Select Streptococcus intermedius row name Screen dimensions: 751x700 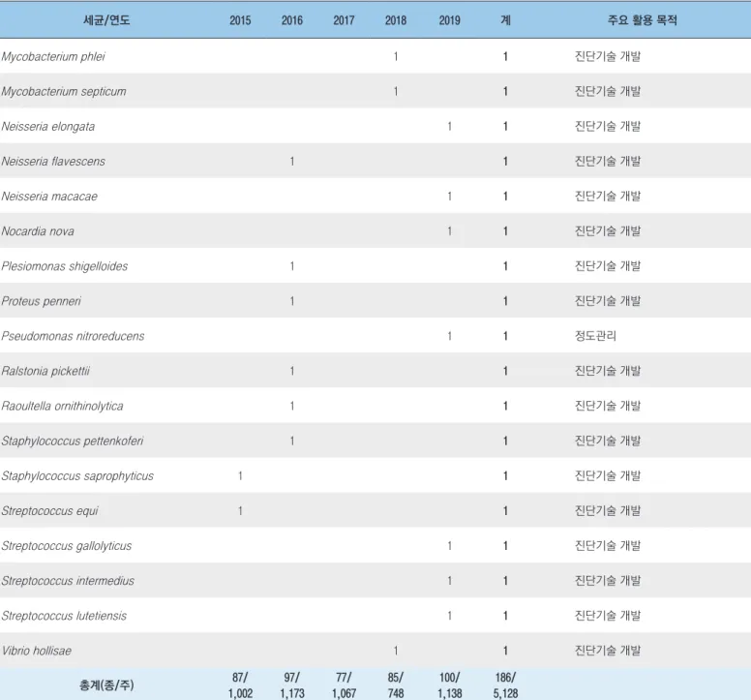point(68,581)
